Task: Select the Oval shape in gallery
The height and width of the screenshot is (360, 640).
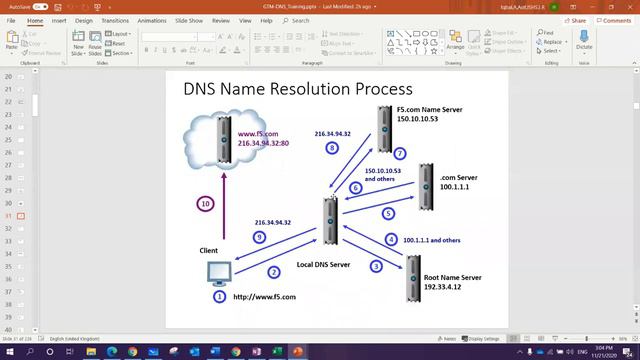Action: [425, 33]
